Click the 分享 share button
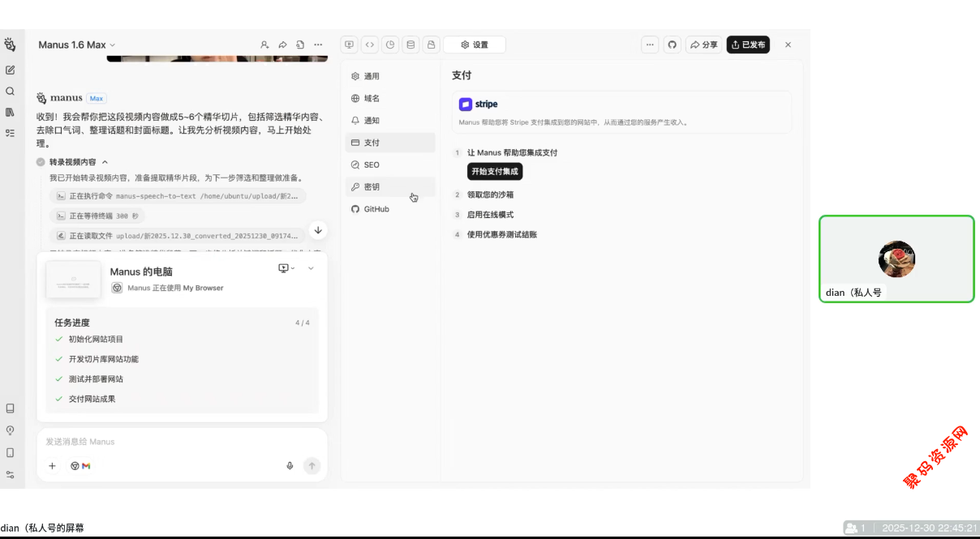 tap(703, 45)
